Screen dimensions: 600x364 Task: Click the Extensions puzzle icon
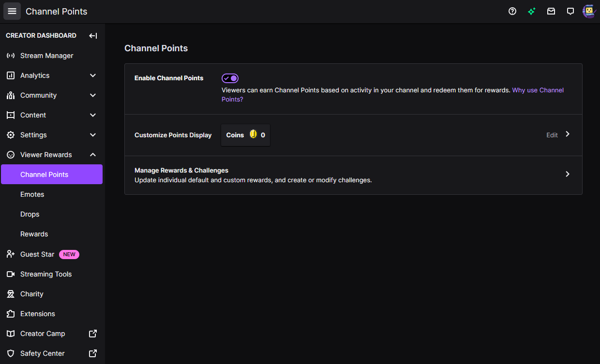11,314
